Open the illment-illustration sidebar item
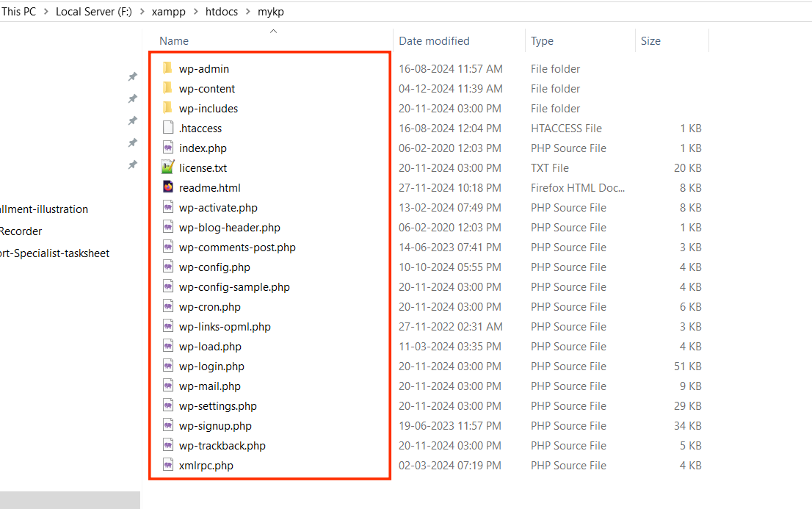The width and height of the screenshot is (812, 509). click(43, 209)
